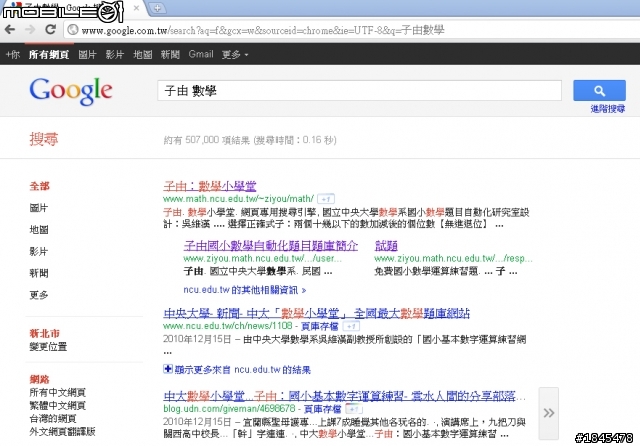This screenshot has width=640, height=446.
Task: Click 新北市 location text
Action: pyautogui.click(x=44, y=333)
